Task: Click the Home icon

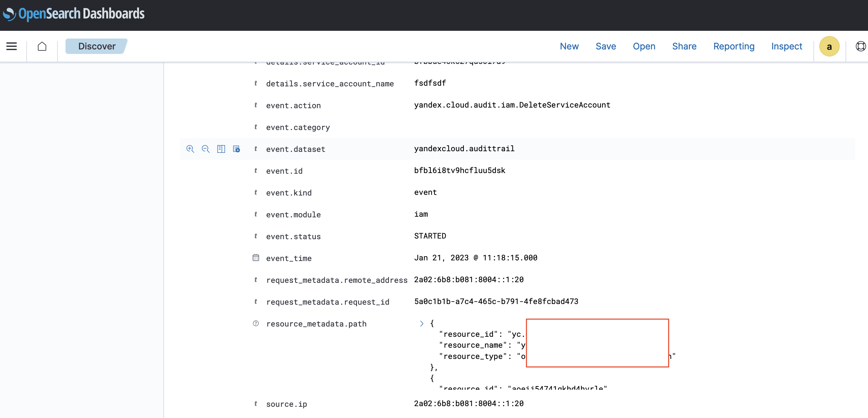Action: pyautogui.click(x=42, y=46)
